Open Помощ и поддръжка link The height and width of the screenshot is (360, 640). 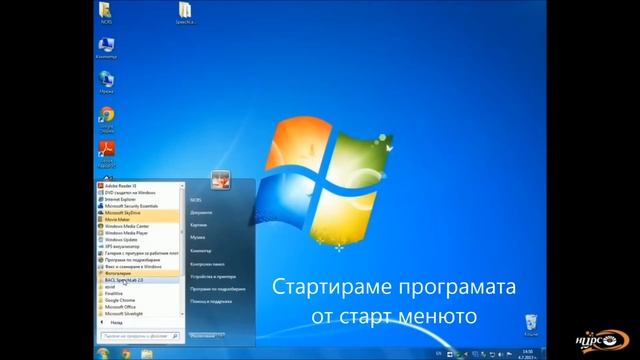coord(211,301)
